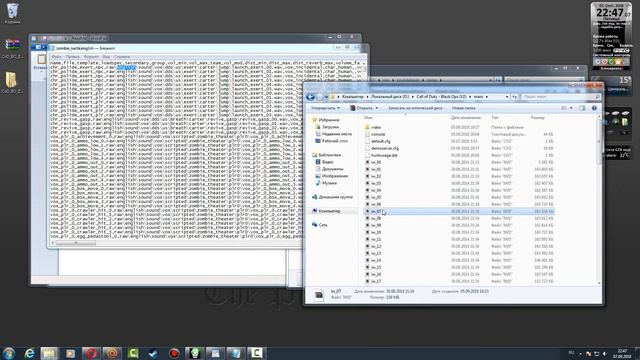Open the Справка menu in Notepad

[122, 57]
